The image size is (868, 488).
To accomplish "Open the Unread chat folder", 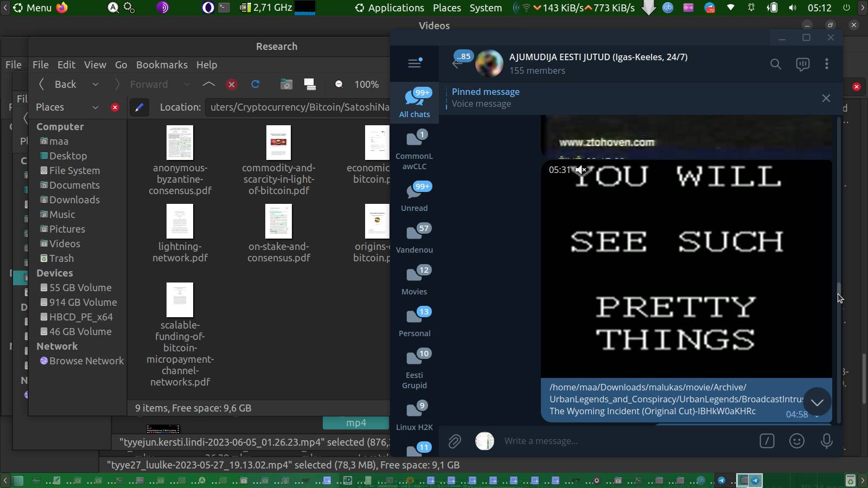I will [414, 196].
